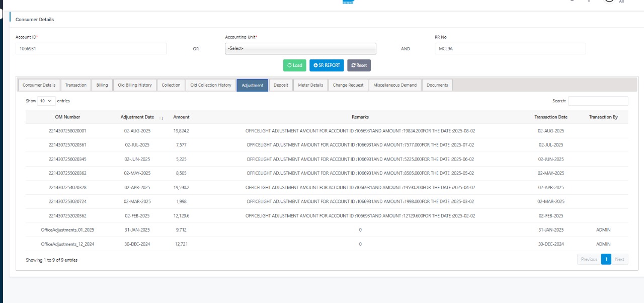The image size is (644, 303).
Task: Open the Meter Details tab
Action: [310, 85]
